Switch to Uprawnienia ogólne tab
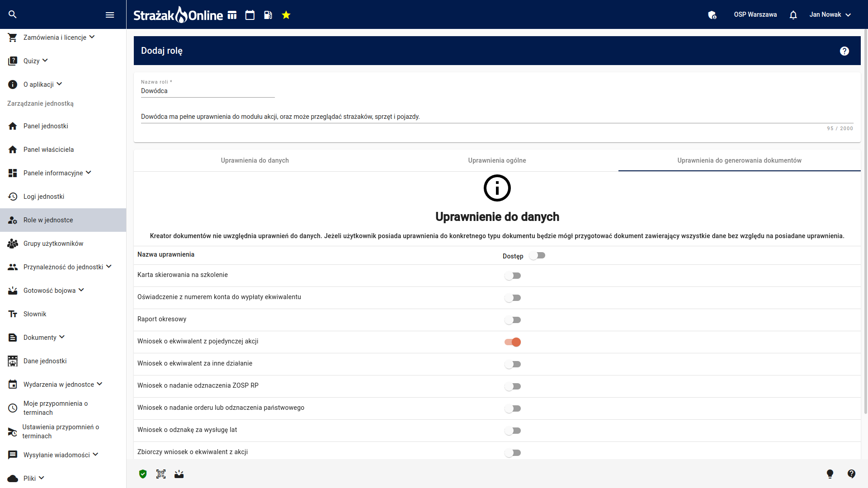Viewport: 868px width, 488px height. 497,160
